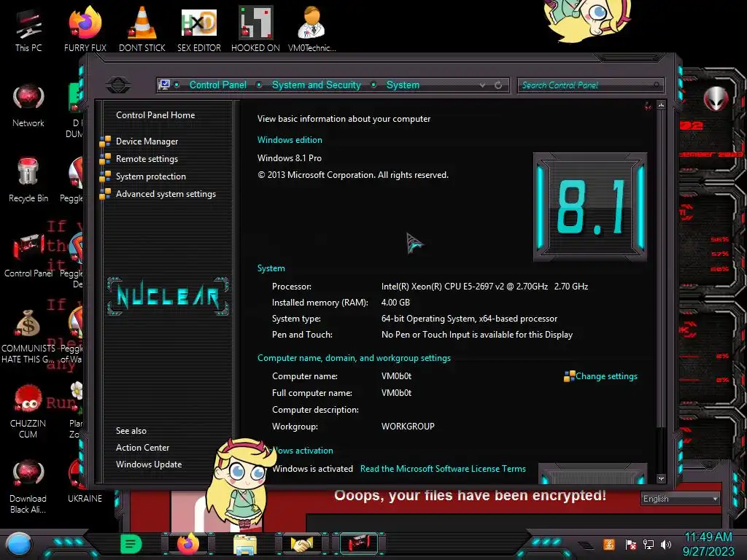Click the search magnifier icon
Image resolution: width=747 pixels, height=560 pixels.
[657, 85]
